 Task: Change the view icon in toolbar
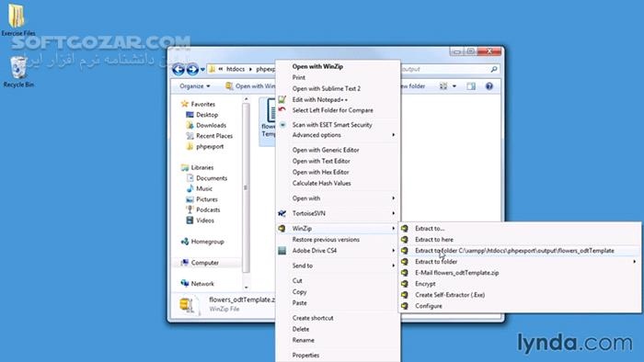click(x=443, y=86)
